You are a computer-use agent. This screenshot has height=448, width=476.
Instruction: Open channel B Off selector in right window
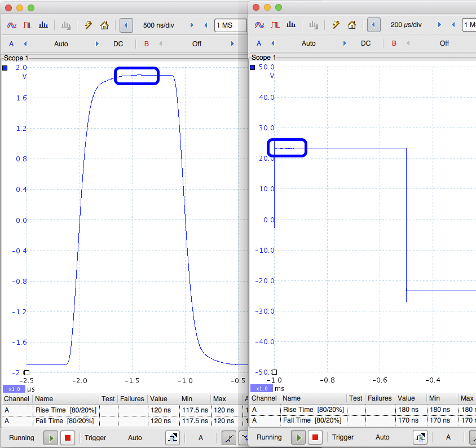pyautogui.click(x=444, y=43)
